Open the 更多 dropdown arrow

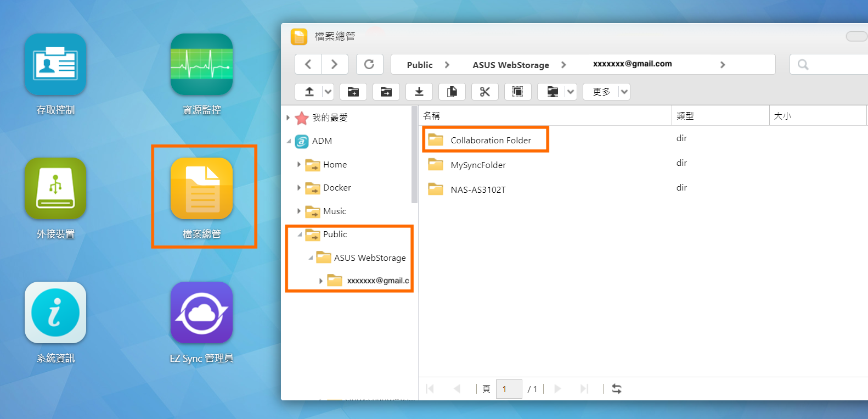click(x=624, y=92)
